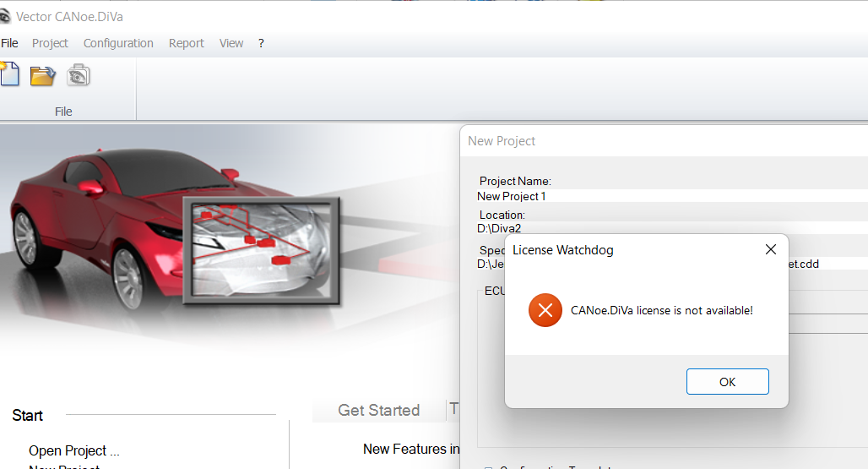Open the ? help menu
Screen dimensions: 868x469
pos(261,43)
